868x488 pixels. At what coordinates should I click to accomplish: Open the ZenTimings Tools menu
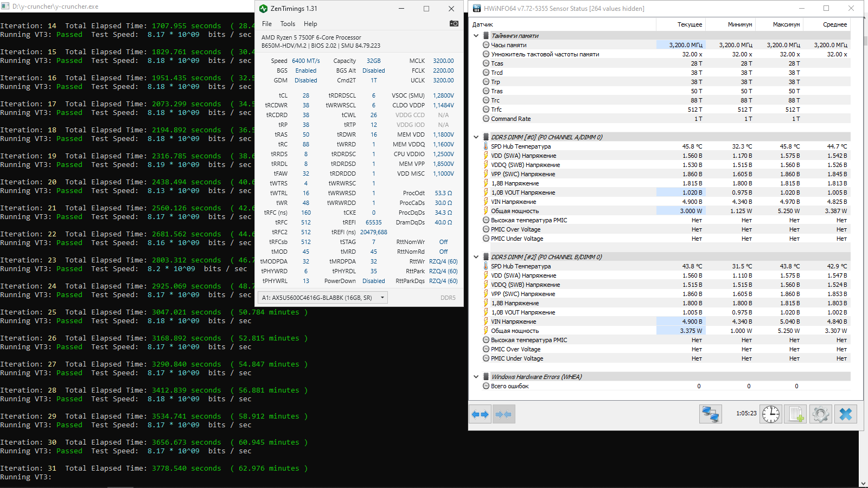(x=288, y=24)
